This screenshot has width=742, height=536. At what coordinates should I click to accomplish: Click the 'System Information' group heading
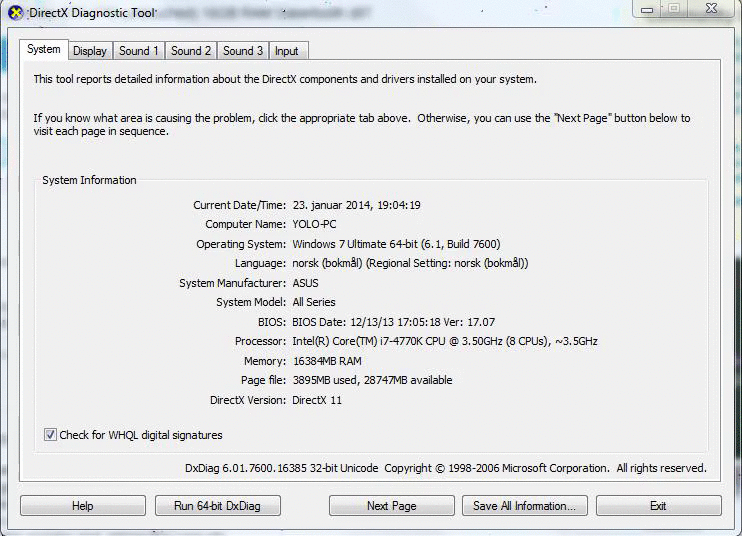tap(89, 180)
